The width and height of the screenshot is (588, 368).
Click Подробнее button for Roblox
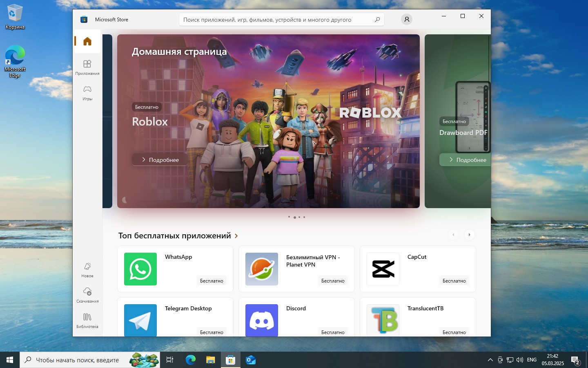[160, 160]
